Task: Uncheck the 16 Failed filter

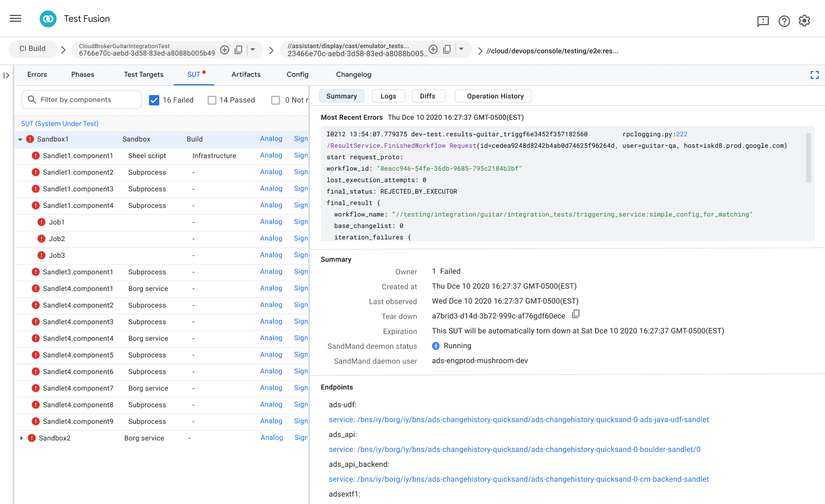Action: click(154, 100)
